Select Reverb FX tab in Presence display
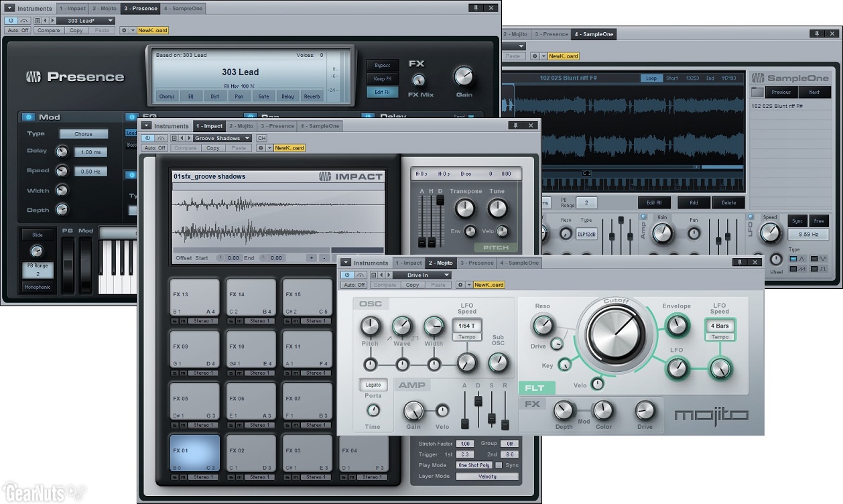The image size is (843, 504). 312,97
